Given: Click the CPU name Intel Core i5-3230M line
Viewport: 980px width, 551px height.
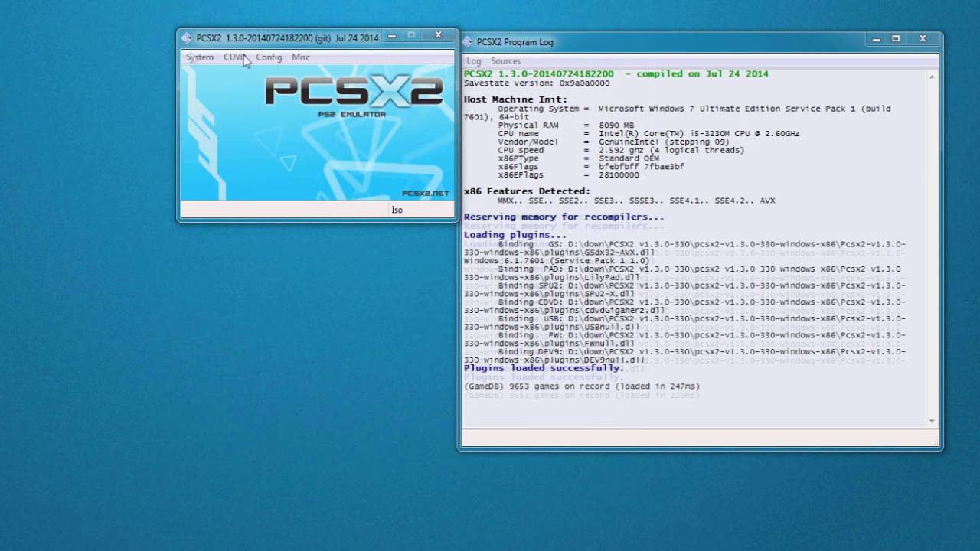Looking at the screenshot, I should [x=648, y=134].
